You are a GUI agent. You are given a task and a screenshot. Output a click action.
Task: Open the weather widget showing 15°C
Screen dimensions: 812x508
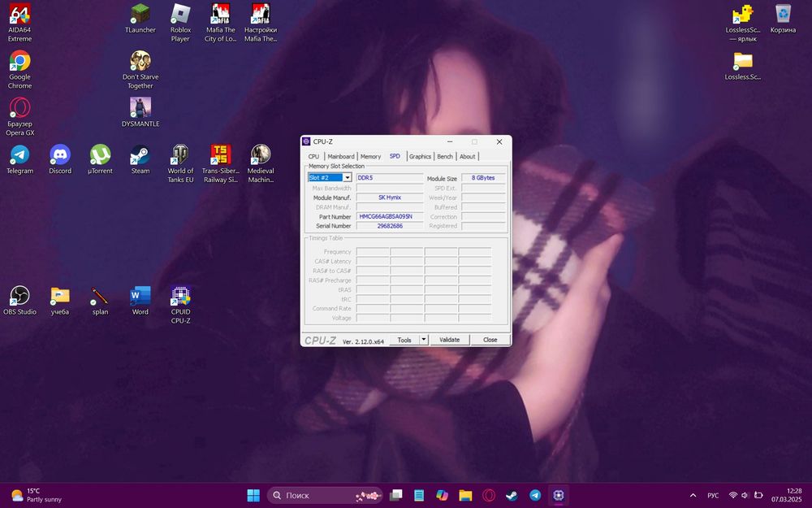coord(37,496)
